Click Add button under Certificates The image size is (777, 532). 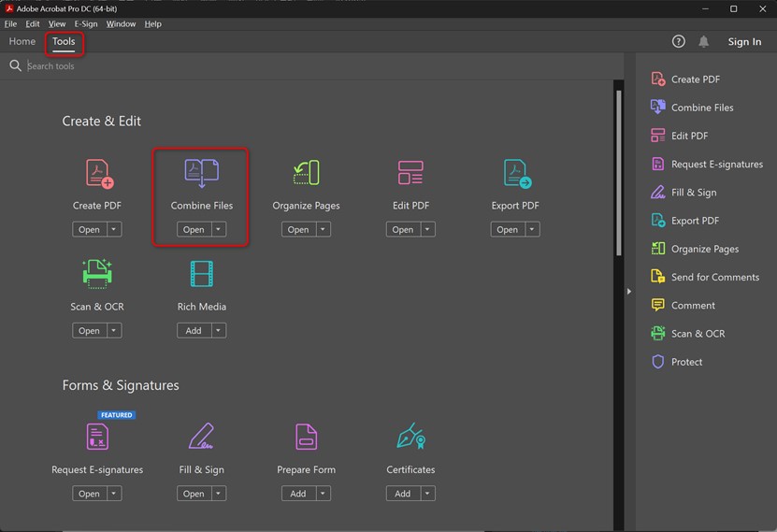click(x=403, y=494)
